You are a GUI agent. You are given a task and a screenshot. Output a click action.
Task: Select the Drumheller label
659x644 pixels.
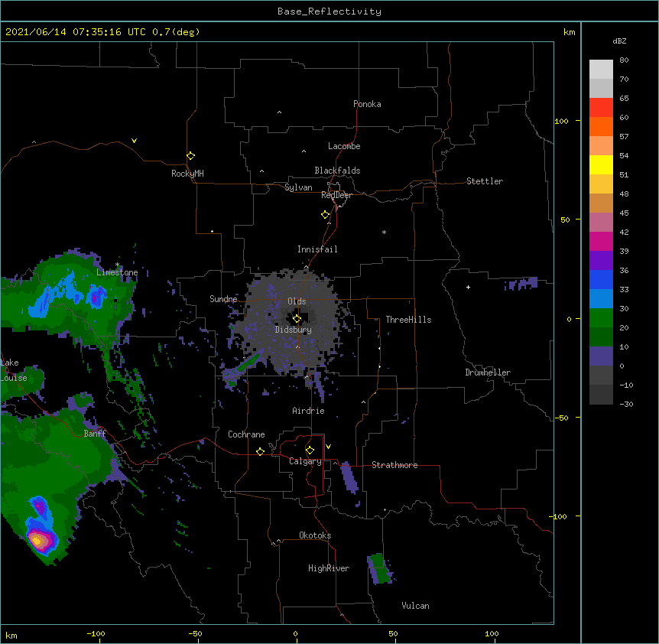click(488, 372)
